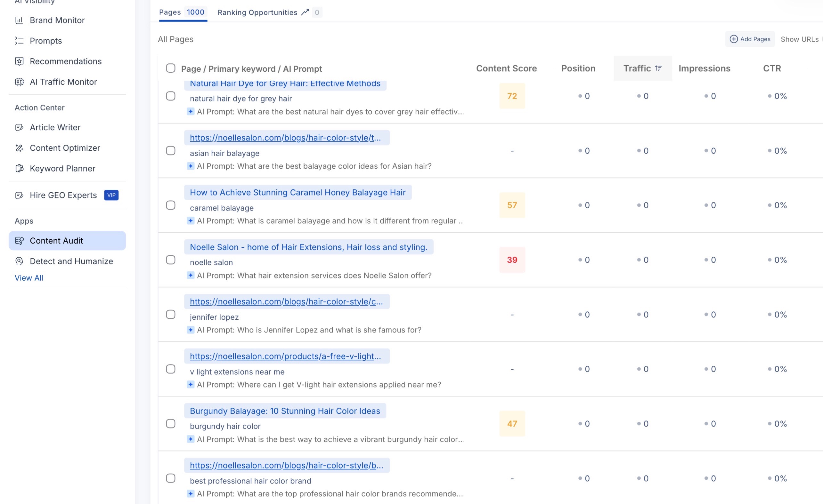Click the View All apps link

pyautogui.click(x=29, y=278)
